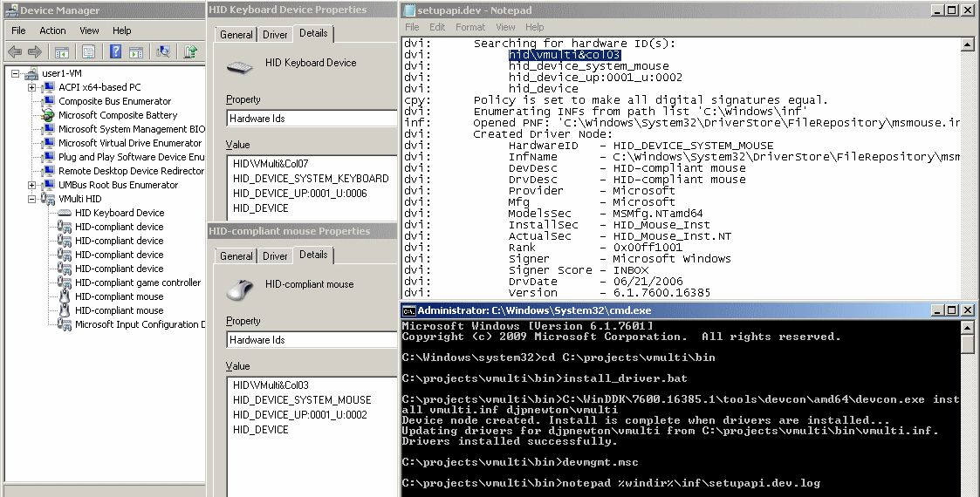
Task: Toggle Show/Hide Console Tree toolbar icon
Action: (62, 51)
